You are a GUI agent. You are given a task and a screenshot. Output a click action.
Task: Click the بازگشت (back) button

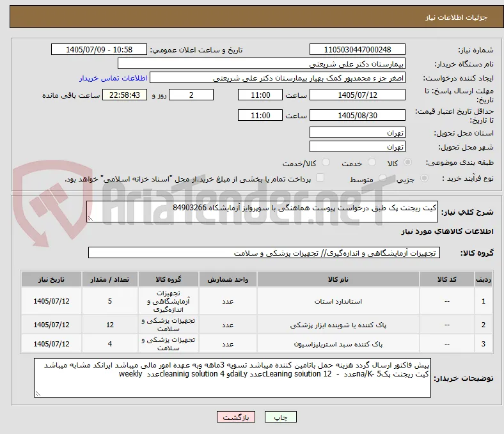point(236,417)
